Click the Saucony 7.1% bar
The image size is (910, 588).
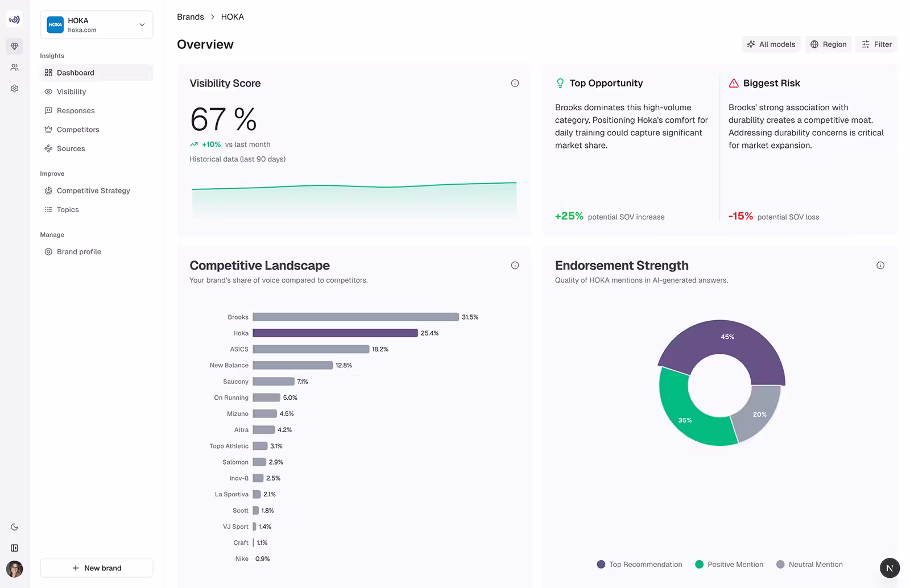point(274,382)
